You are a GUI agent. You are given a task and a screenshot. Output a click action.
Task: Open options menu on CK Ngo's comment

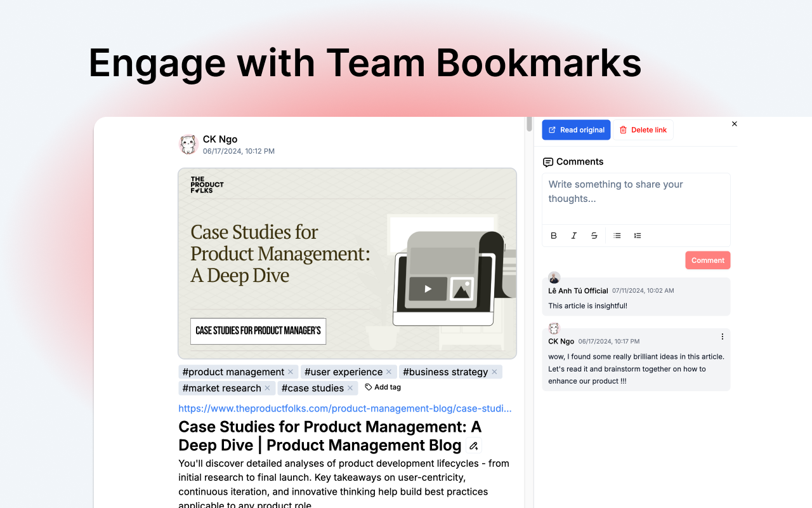722,337
